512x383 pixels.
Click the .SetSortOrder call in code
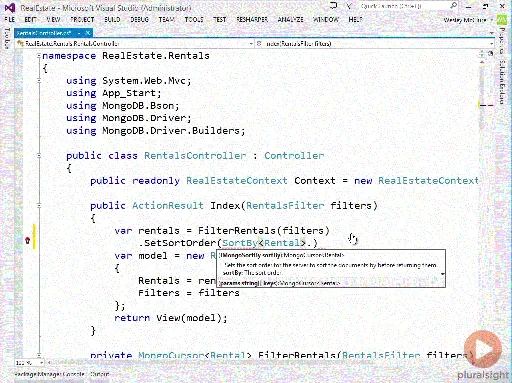tap(177, 243)
